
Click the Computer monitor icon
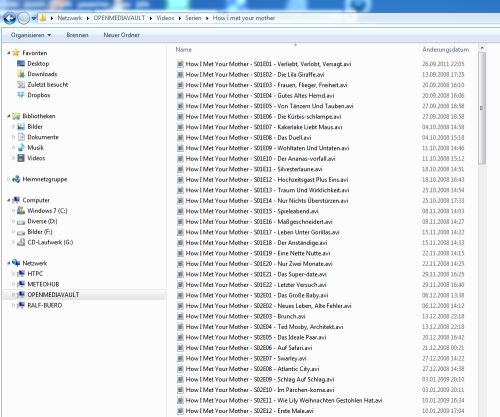pos(16,200)
